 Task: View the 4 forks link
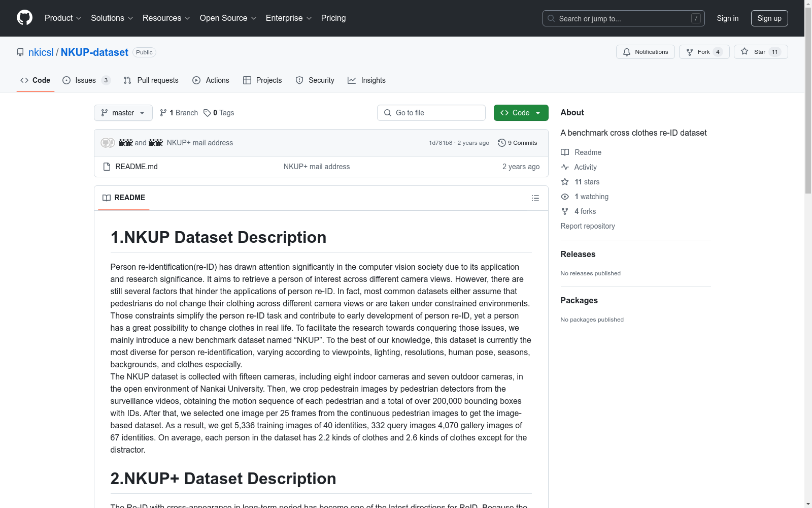(x=585, y=211)
